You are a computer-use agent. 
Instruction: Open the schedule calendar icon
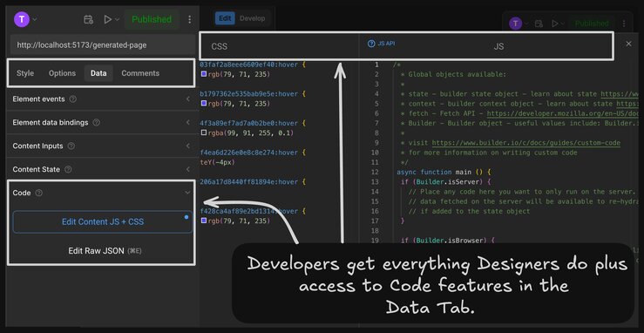tap(88, 19)
